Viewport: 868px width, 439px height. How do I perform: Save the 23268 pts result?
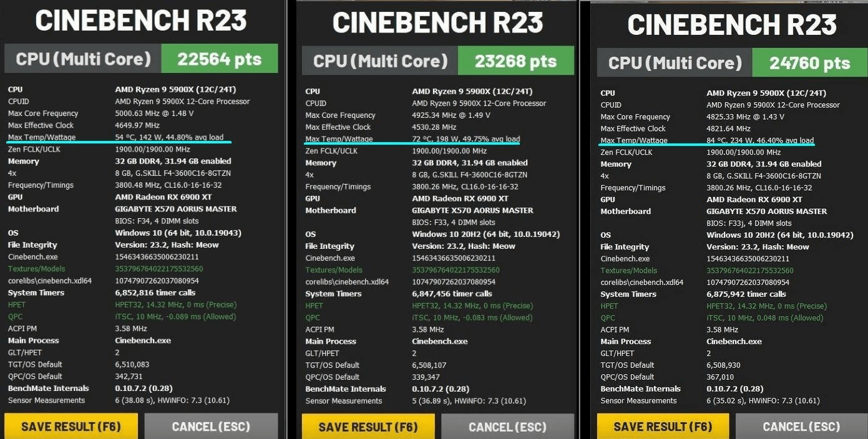pyautogui.click(x=368, y=427)
